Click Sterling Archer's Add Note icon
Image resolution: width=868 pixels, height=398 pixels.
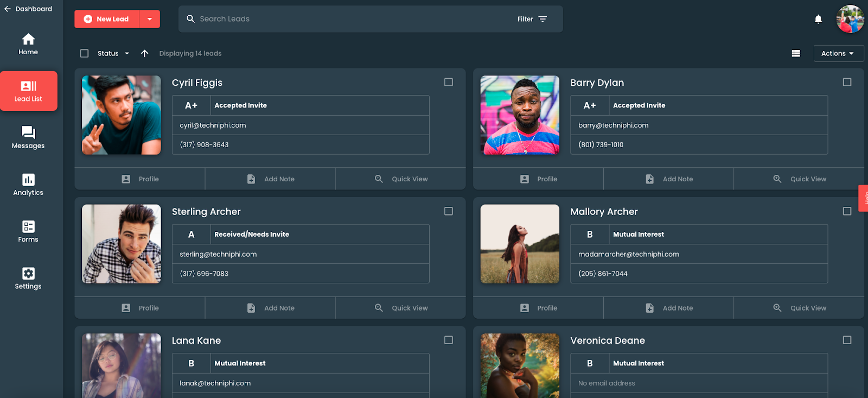pyautogui.click(x=251, y=308)
